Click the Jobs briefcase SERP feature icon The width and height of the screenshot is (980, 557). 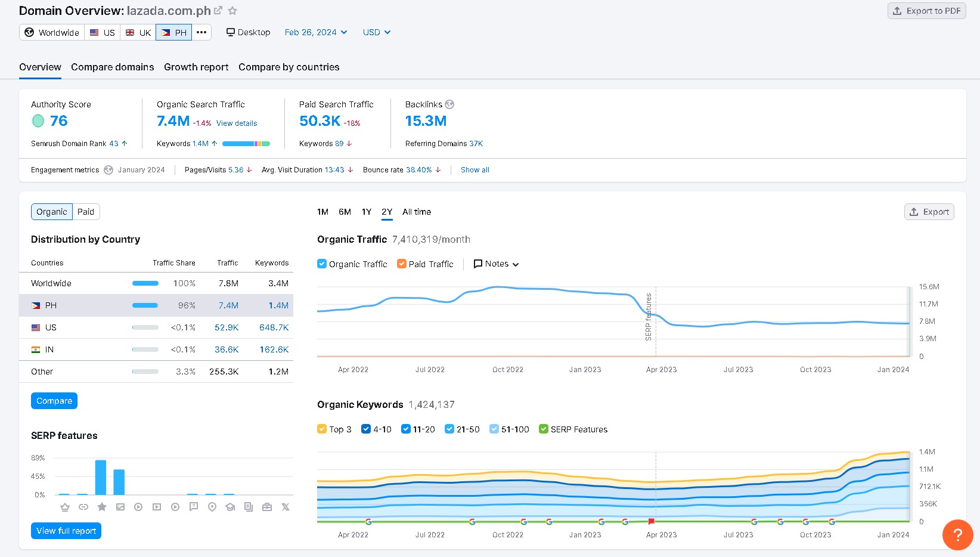(x=267, y=507)
